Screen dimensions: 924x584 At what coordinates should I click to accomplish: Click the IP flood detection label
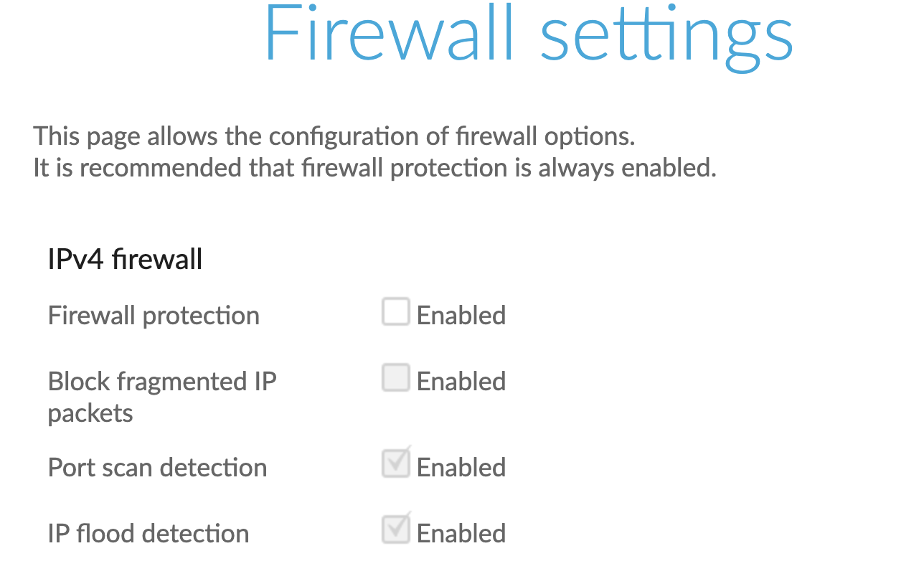[148, 534]
